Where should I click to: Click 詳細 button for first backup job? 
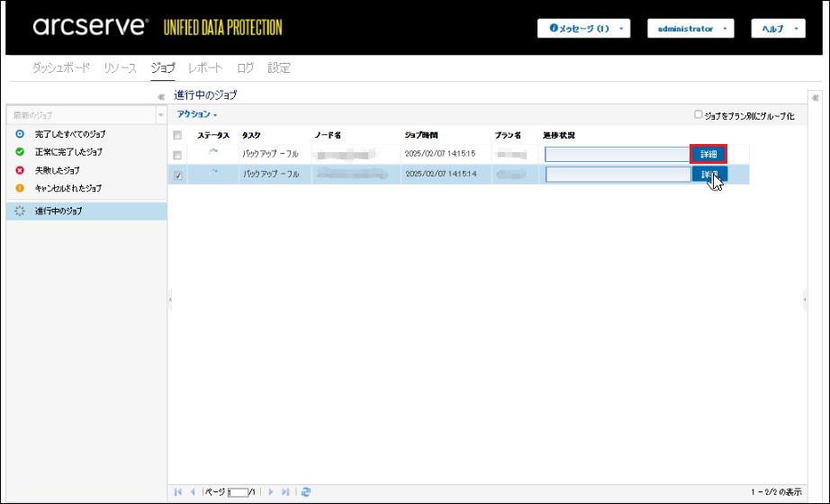pos(708,155)
